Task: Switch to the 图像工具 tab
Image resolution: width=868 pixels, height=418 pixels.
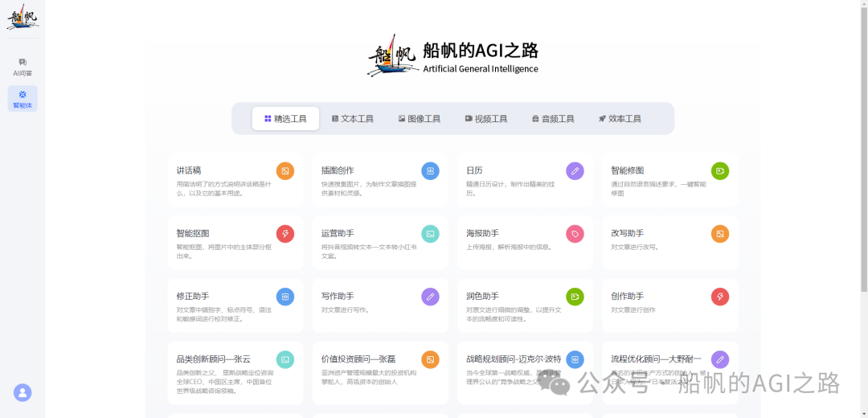Action: pos(420,118)
